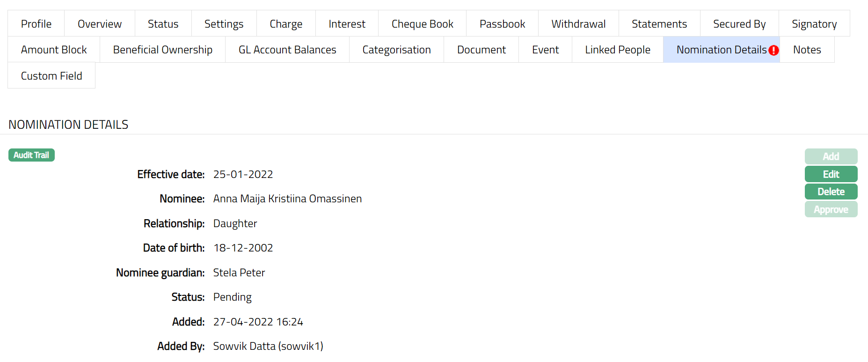
Task: Switch to Amount Block tab
Action: [54, 50]
